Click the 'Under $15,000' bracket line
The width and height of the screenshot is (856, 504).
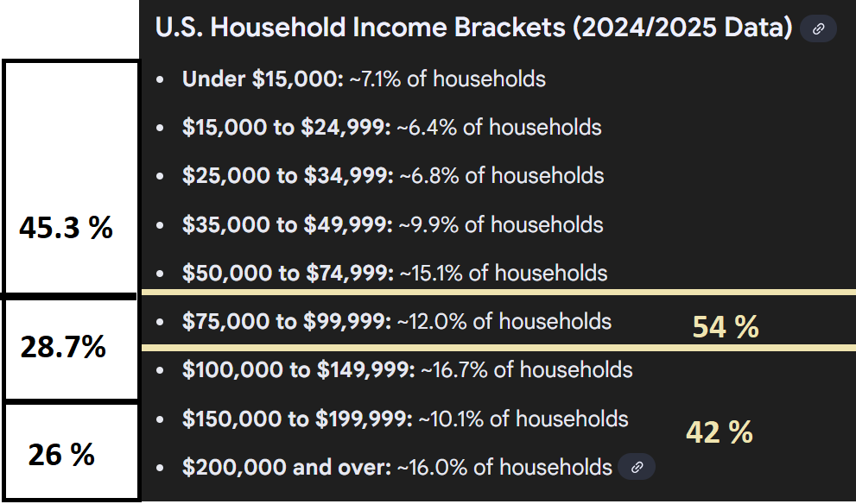pyautogui.click(x=364, y=79)
